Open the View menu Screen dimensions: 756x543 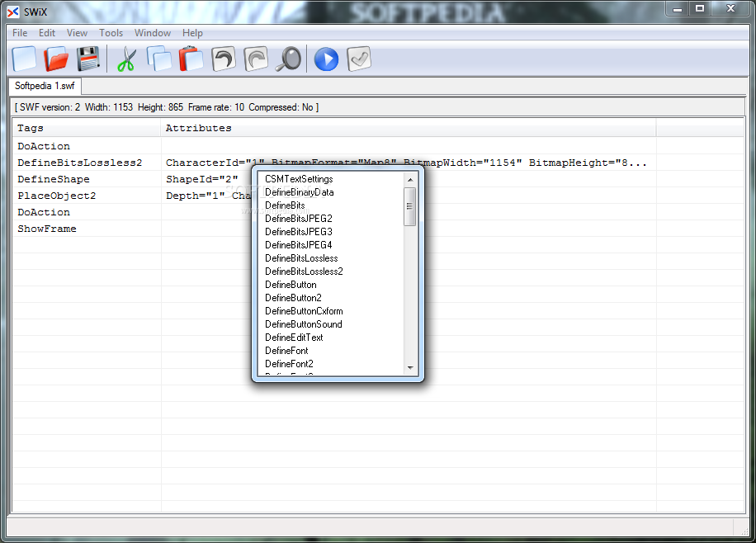(x=77, y=33)
